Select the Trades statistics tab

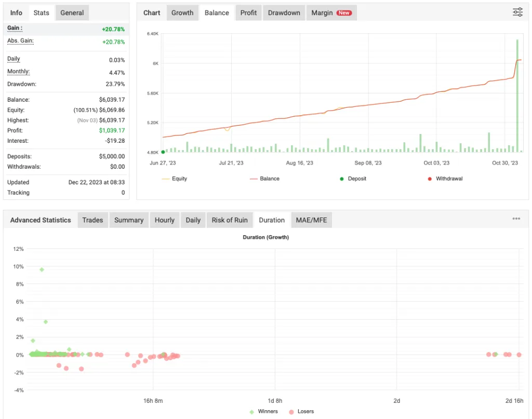(x=92, y=220)
